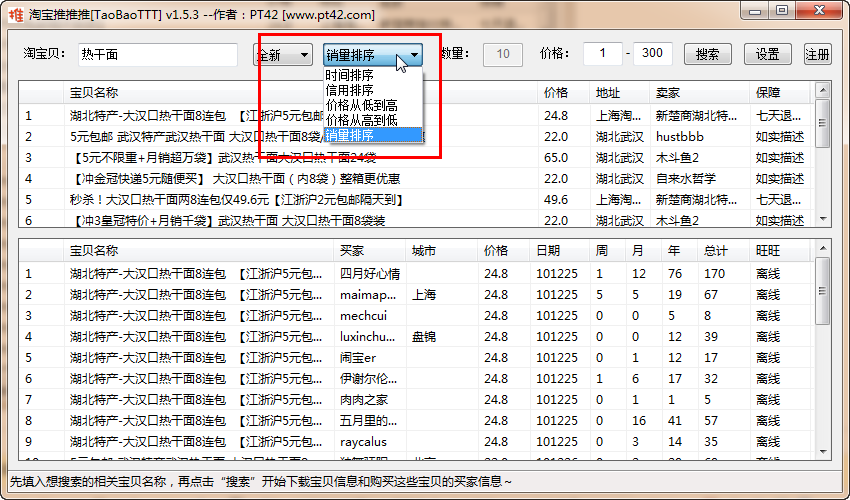Upper table scrollbar down arrow
850x500 pixels.
pyautogui.click(x=823, y=219)
